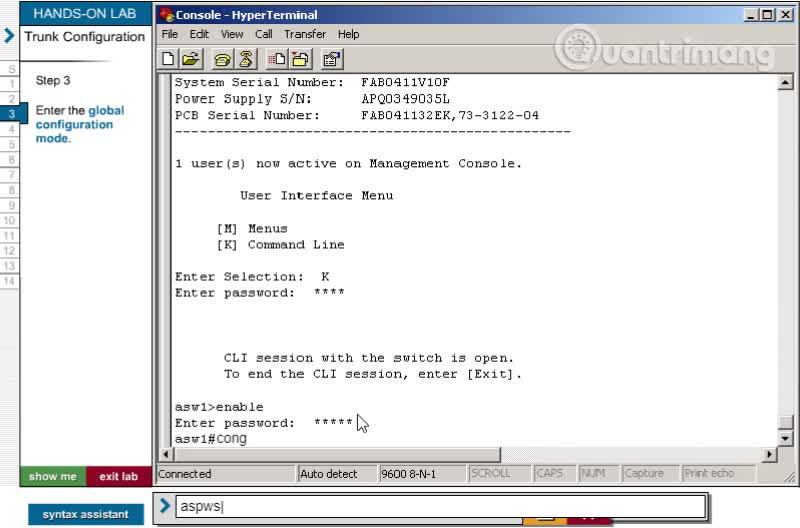800x528 pixels.
Task: Click the vertical scrollbar up arrow
Action: pos(785,82)
